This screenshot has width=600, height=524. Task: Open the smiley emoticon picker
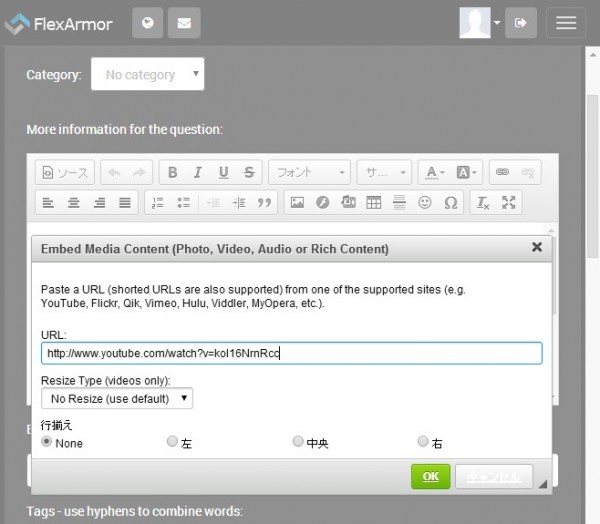pyautogui.click(x=425, y=202)
